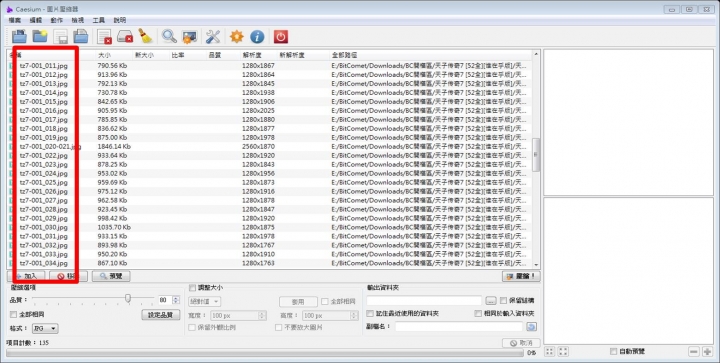Open the 動作 menu

tap(57, 20)
